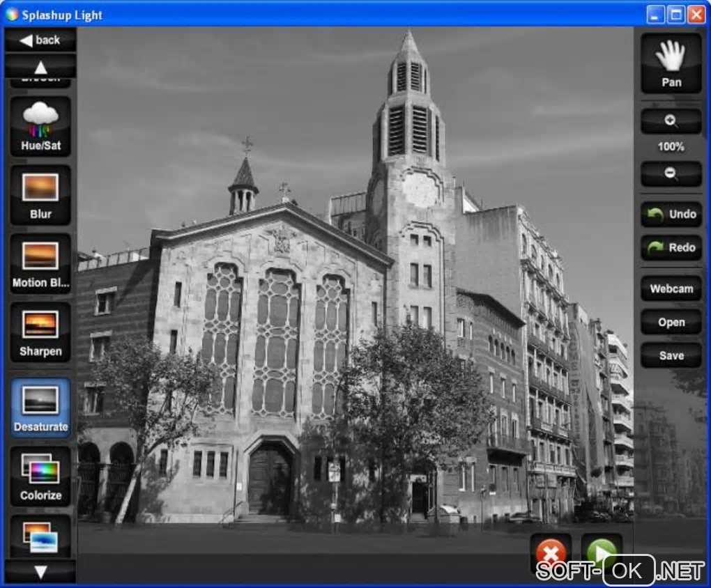
Task: Zoom in with the plus magnifier
Action: click(x=671, y=121)
